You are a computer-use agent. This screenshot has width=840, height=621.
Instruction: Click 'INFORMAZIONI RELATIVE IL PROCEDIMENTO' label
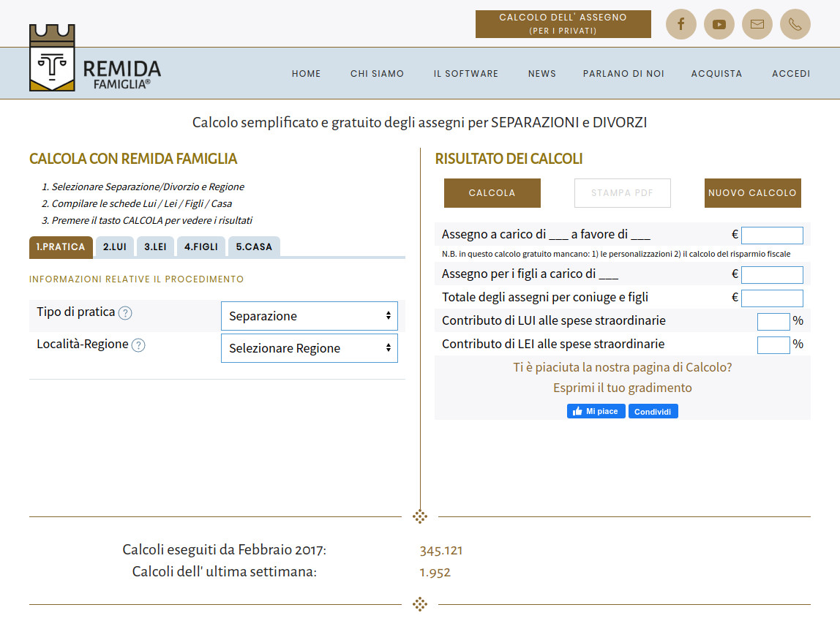pos(136,279)
